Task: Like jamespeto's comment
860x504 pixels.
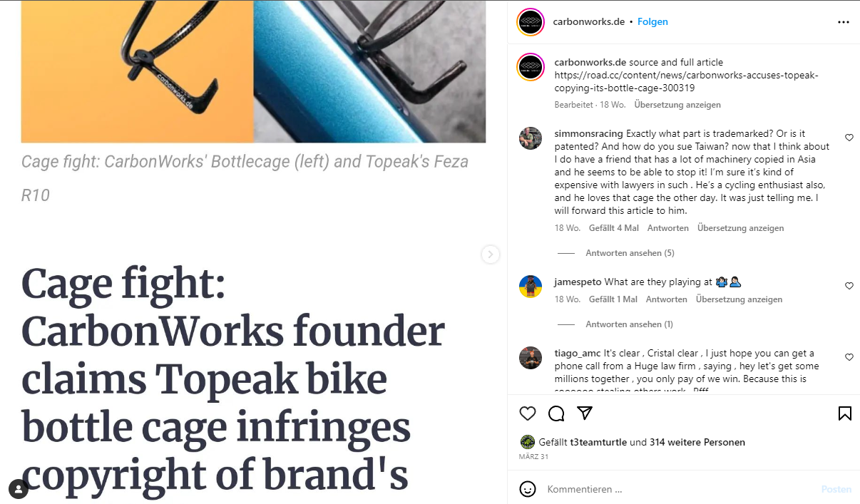Action: pos(849,286)
